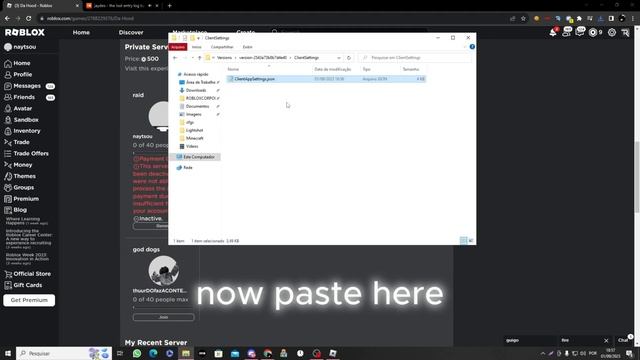Open the Início ribbon tab
Screen dimensions: 640x360
pos(196,47)
